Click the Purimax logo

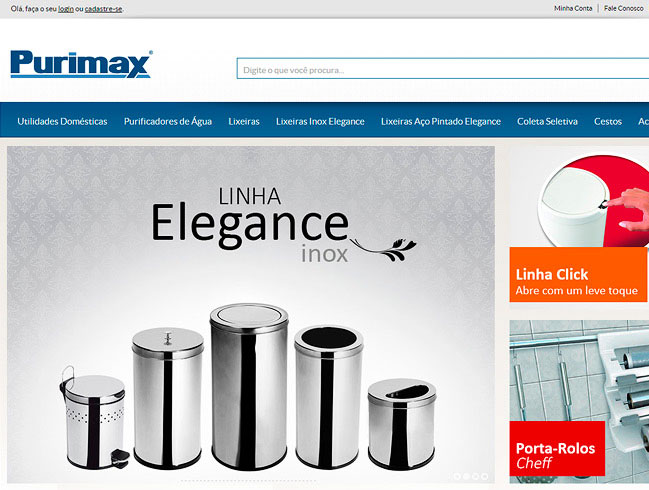point(82,64)
